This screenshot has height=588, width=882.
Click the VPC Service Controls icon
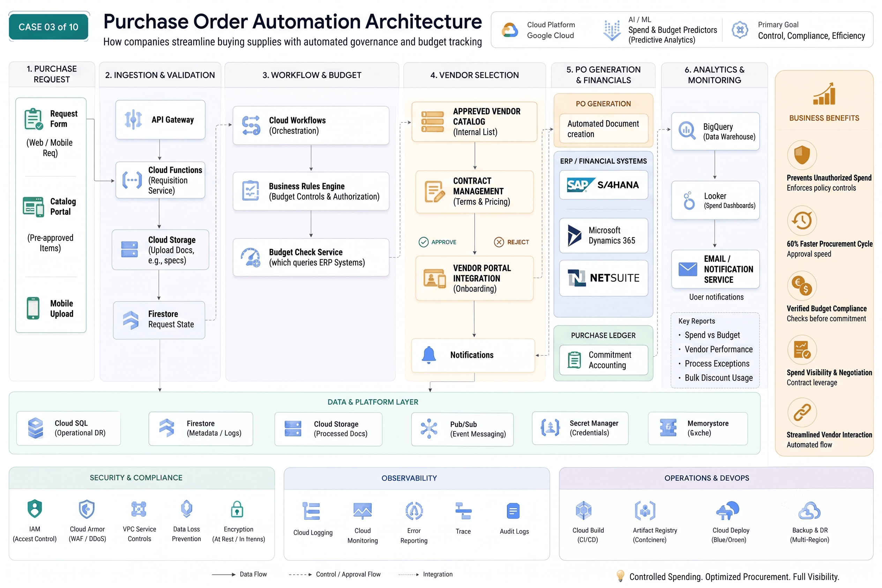pyautogui.click(x=139, y=509)
